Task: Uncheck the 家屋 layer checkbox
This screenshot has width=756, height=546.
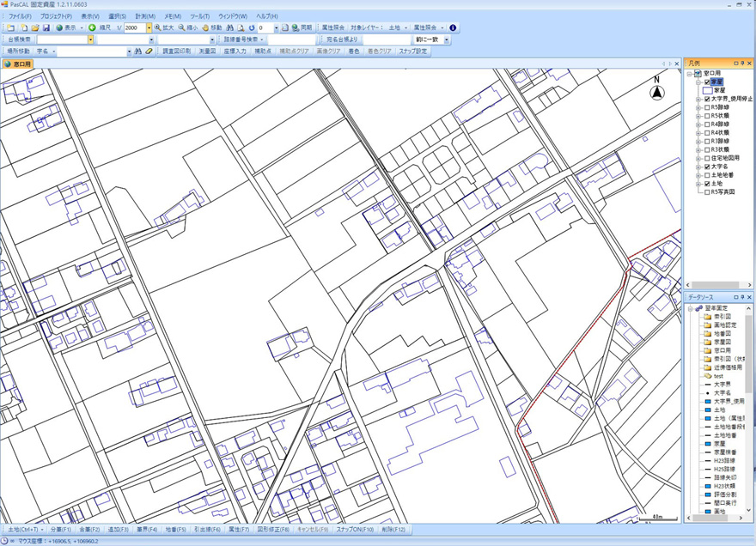Action: coord(707,82)
